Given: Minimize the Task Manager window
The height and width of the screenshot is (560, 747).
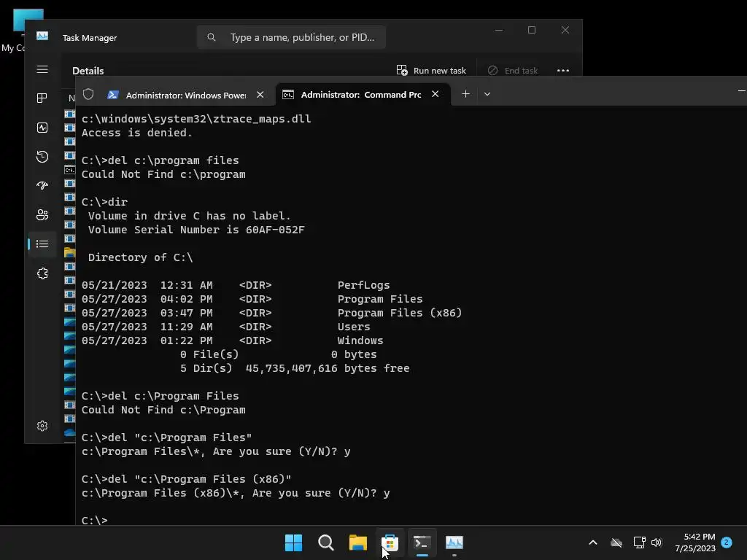Looking at the screenshot, I should coord(499,30).
